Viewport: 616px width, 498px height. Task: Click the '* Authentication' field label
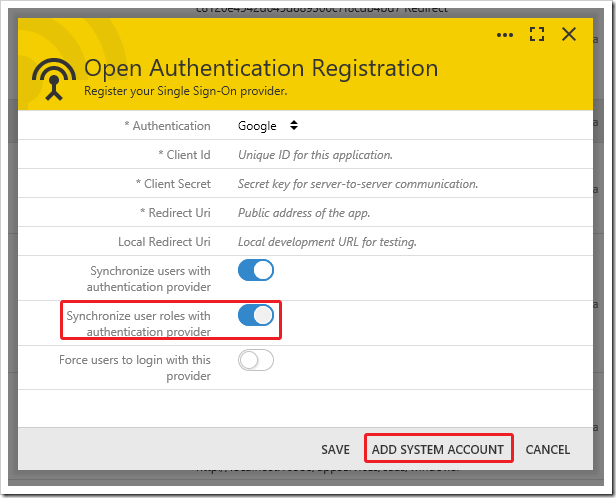point(167,126)
